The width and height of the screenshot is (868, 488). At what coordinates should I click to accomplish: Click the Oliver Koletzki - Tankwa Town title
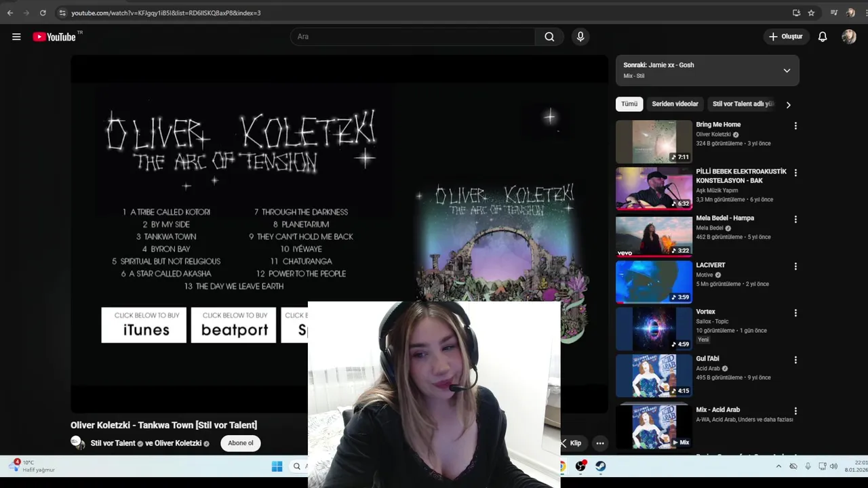(163, 425)
